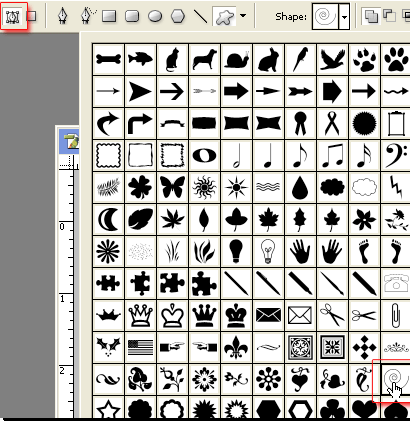Open geometry options dropdown arrow

(243, 16)
